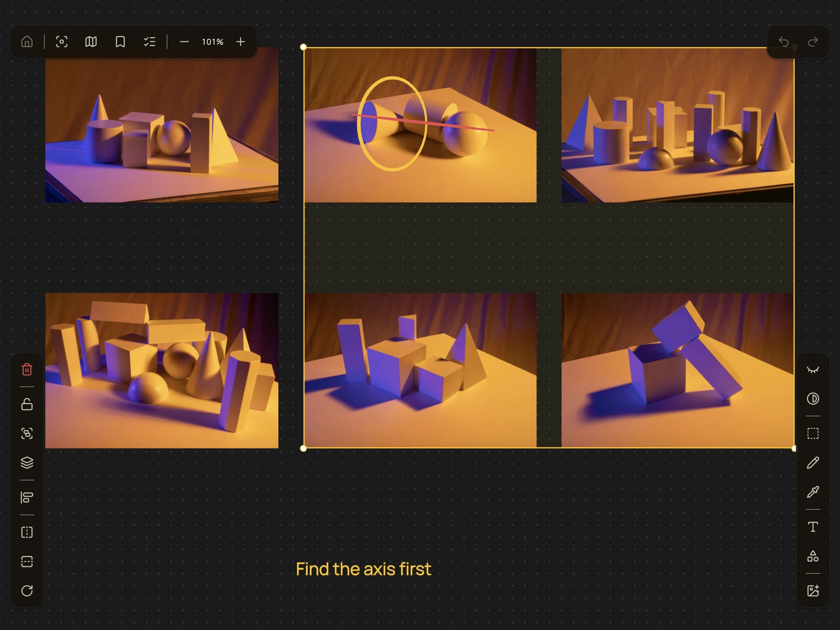Select the Text tool

(x=813, y=527)
